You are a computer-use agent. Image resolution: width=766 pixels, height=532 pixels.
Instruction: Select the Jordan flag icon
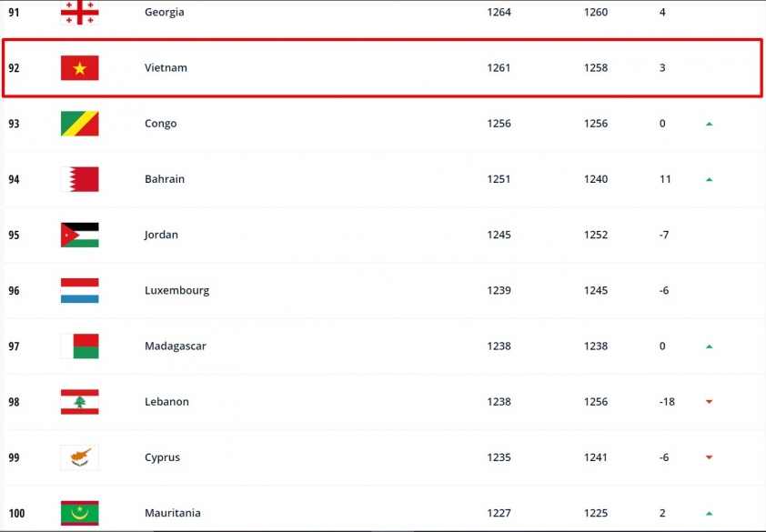pyautogui.click(x=80, y=235)
